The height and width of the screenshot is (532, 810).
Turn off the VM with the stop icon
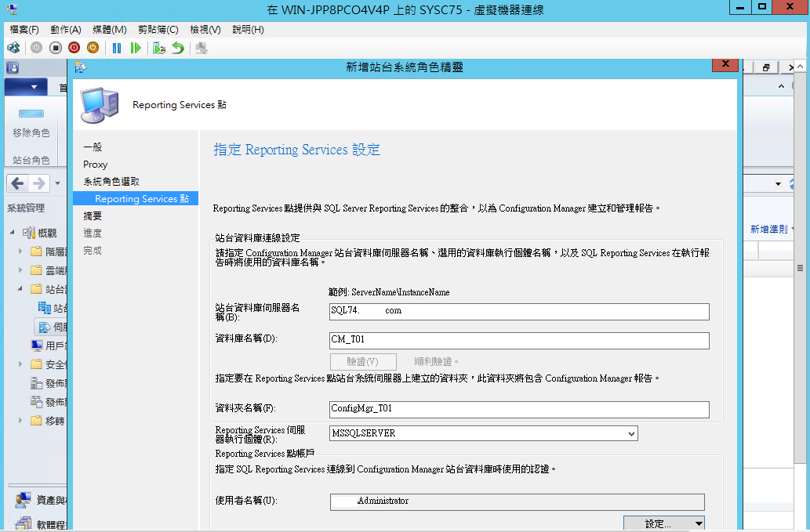55,48
